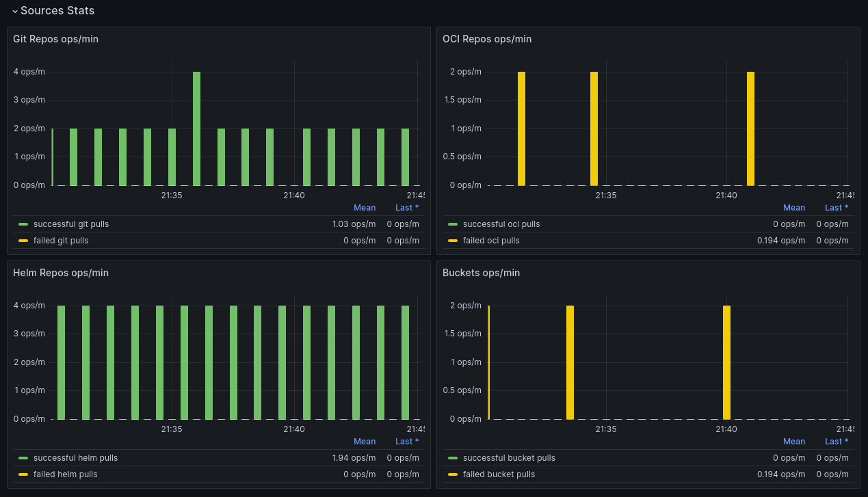868x497 pixels.
Task: Click the OCI Repos ops/min panel title
Action: click(486, 39)
